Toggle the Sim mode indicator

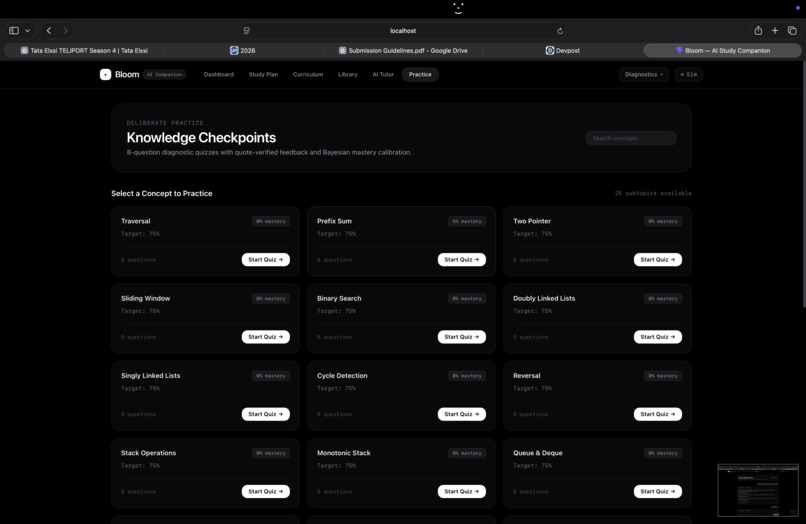point(689,75)
